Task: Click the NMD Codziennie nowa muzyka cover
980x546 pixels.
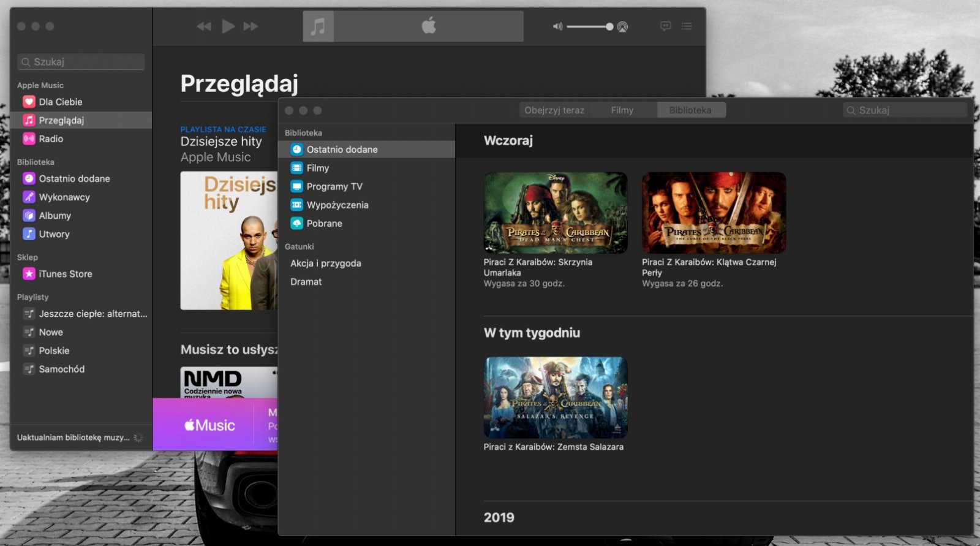Action: point(229,382)
